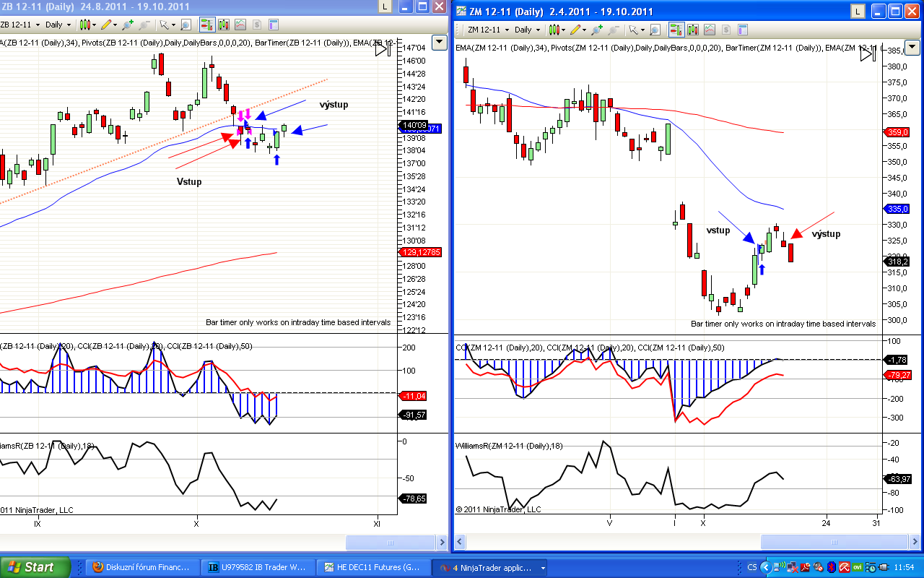Open the Properties icon in ZB chart toolbar

point(273,25)
